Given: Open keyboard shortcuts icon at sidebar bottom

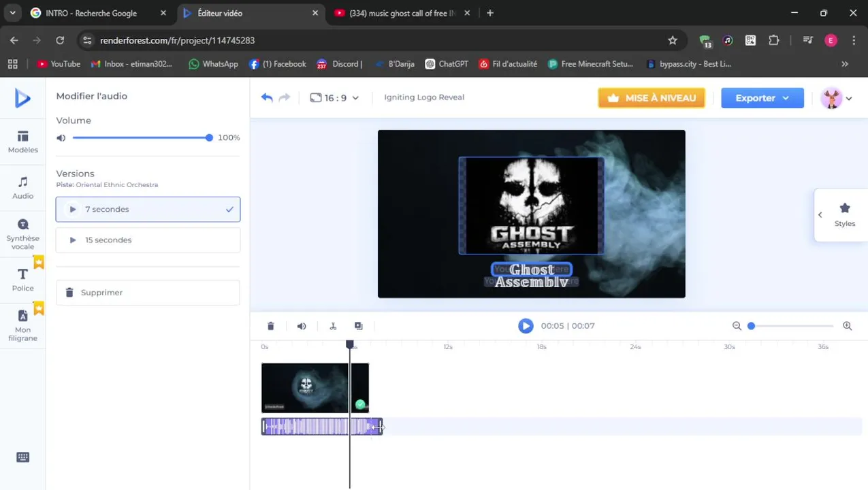Looking at the screenshot, I should pos(22,457).
